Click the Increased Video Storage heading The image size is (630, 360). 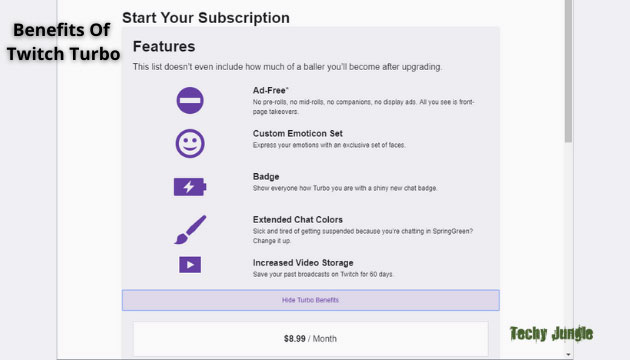(303, 263)
